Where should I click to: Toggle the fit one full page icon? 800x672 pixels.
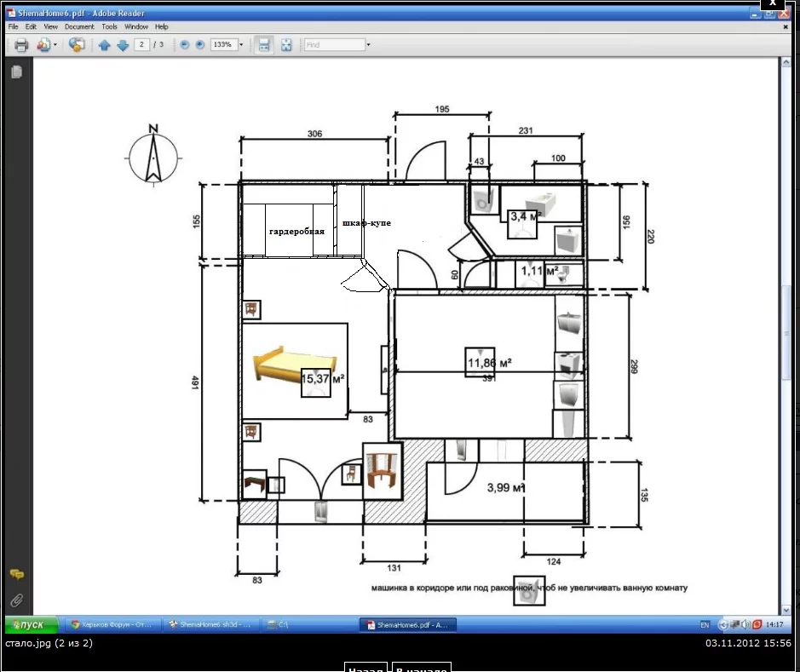(286, 45)
